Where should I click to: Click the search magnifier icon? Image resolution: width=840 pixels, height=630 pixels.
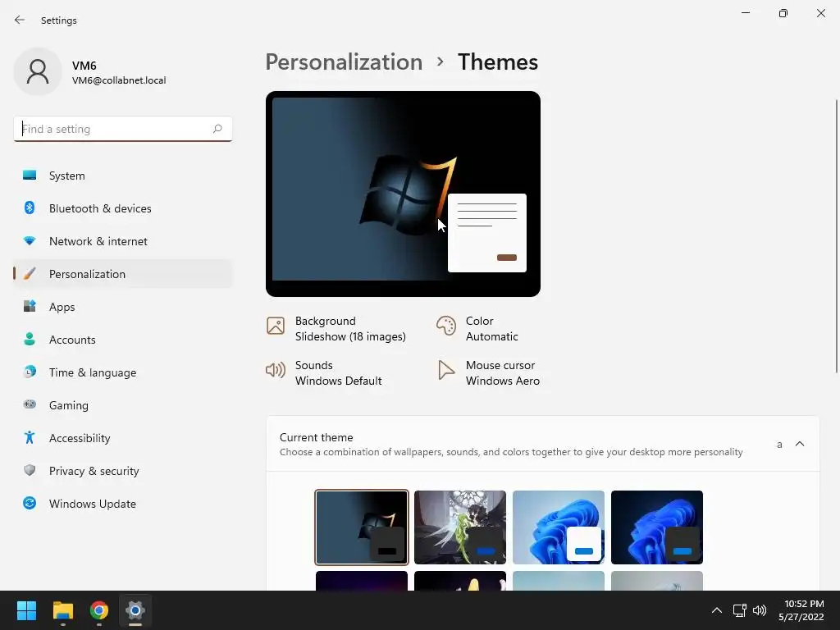[217, 129]
